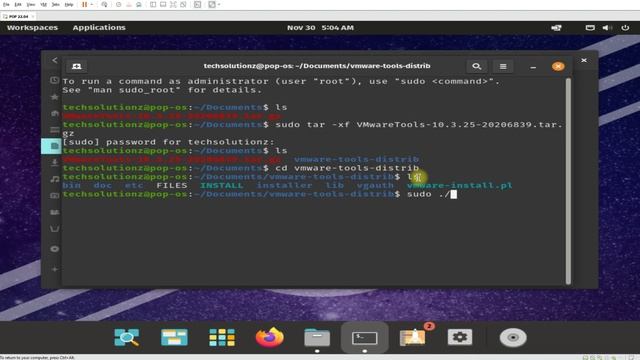Screen dimensions: 640x360
Task: Open Downloads in the Files sidebar
Action: pyautogui.click(x=54, y=162)
